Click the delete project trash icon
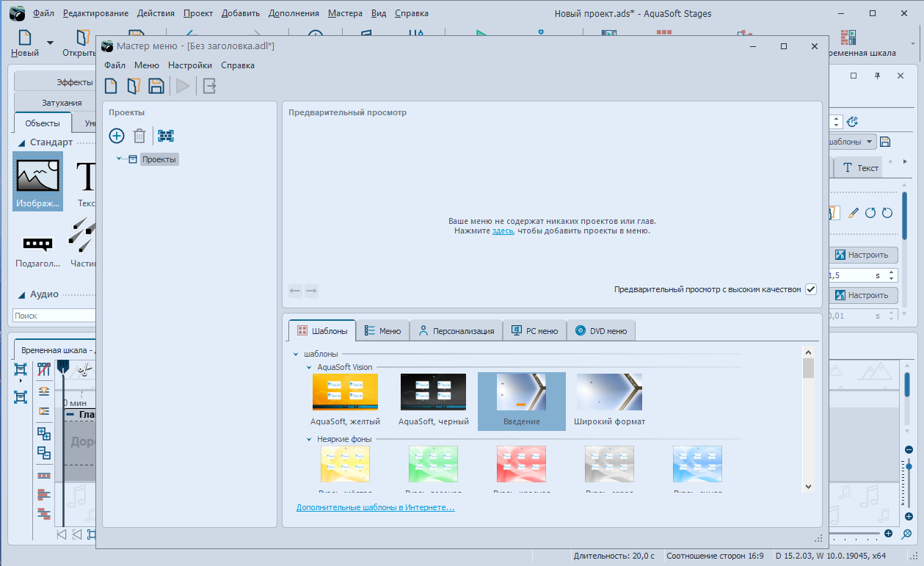 tap(139, 136)
